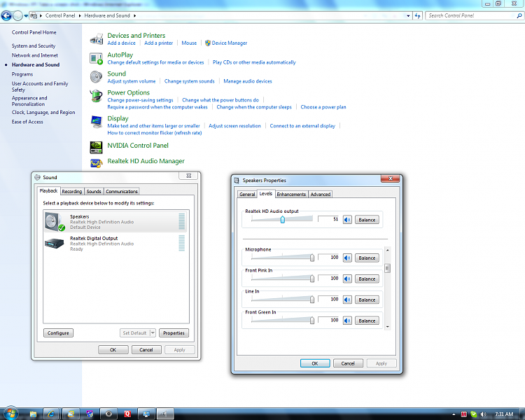The width and height of the screenshot is (525, 420).
Task: Click the Forward navigation arrow
Action: pyautogui.click(x=17, y=15)
